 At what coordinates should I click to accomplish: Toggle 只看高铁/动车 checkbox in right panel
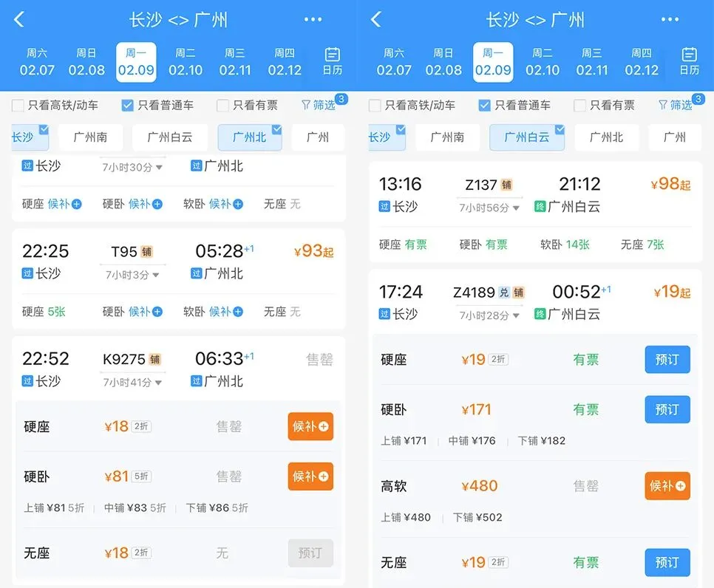pos(375,106)
